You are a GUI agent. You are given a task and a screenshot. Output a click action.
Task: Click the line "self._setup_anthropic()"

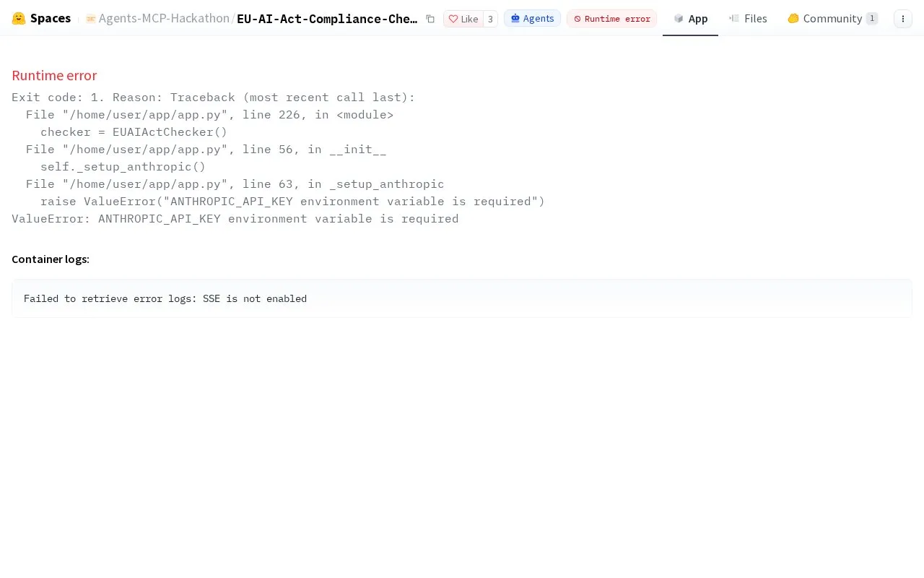123,167
